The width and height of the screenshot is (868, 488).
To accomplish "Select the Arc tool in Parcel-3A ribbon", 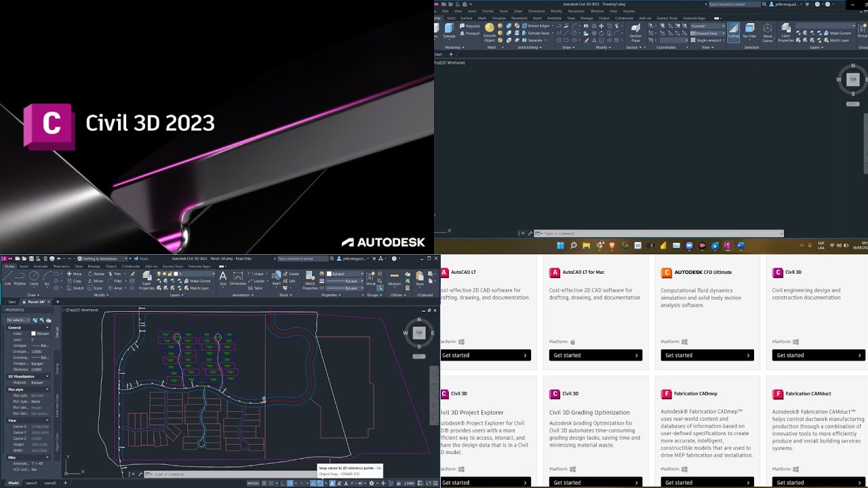I will 47,278.
